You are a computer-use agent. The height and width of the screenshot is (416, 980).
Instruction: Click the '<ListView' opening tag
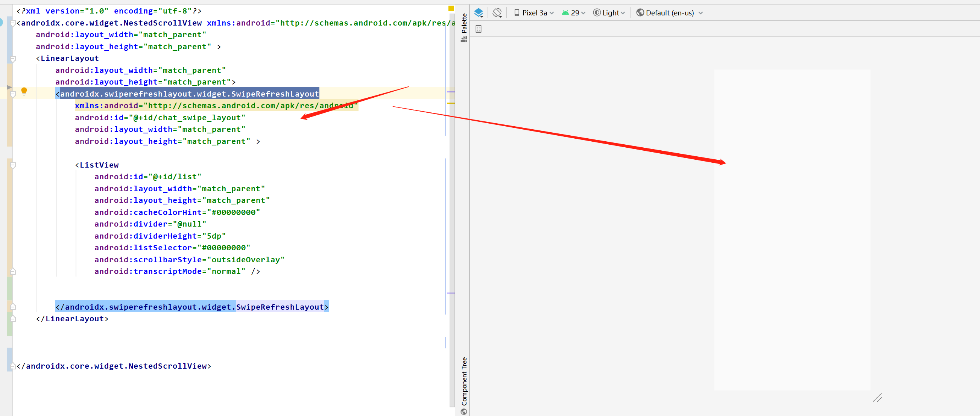[97, 165]
